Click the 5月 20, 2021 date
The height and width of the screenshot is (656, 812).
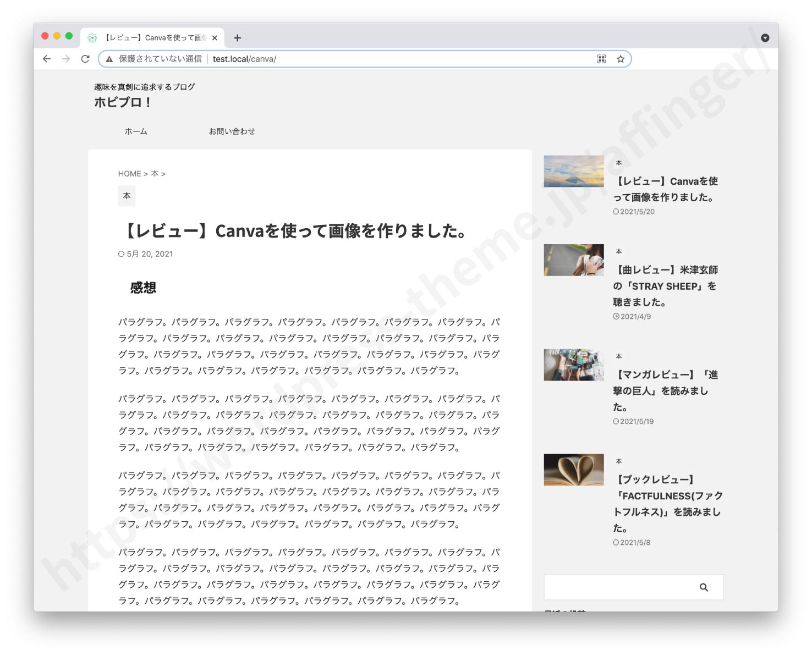tap(150, 254)
